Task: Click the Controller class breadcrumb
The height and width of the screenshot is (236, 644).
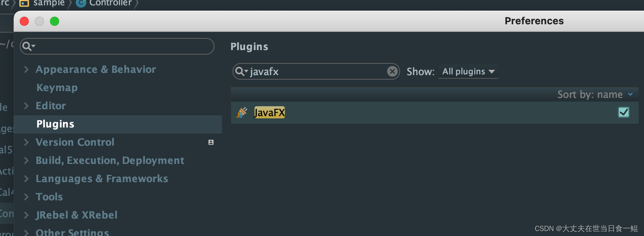Action: tap(104, 3)
